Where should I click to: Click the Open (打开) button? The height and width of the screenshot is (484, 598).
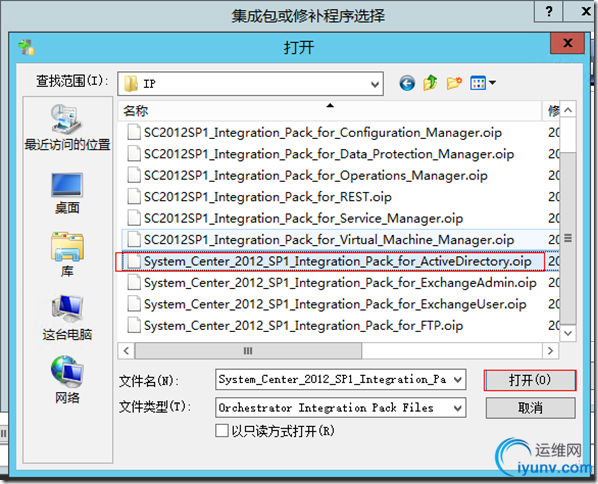[x=530, y=380]
